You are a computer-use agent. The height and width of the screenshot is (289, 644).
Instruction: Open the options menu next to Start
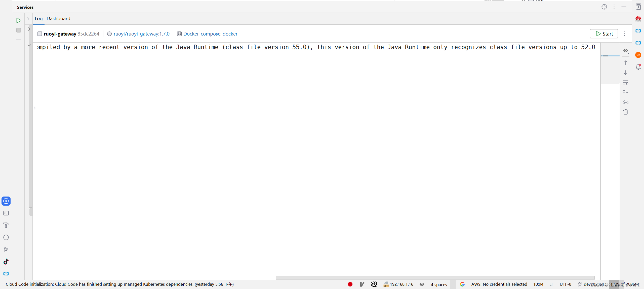(x=625, y=34)
